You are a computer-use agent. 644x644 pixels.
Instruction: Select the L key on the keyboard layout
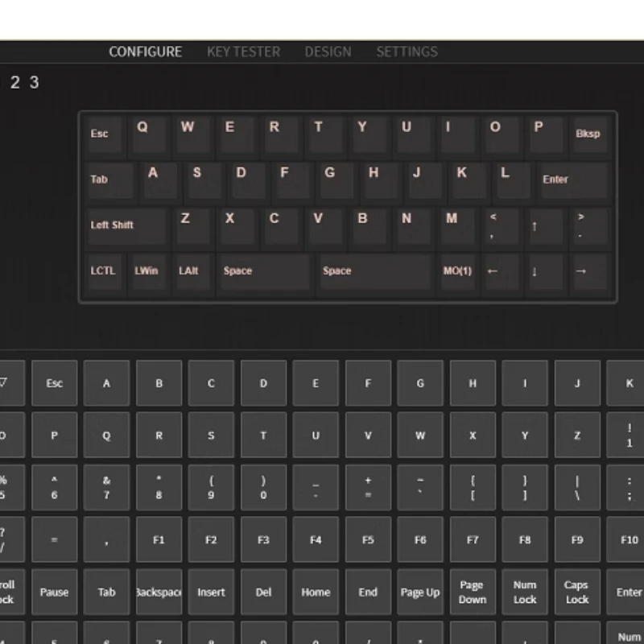click(513, 180)
